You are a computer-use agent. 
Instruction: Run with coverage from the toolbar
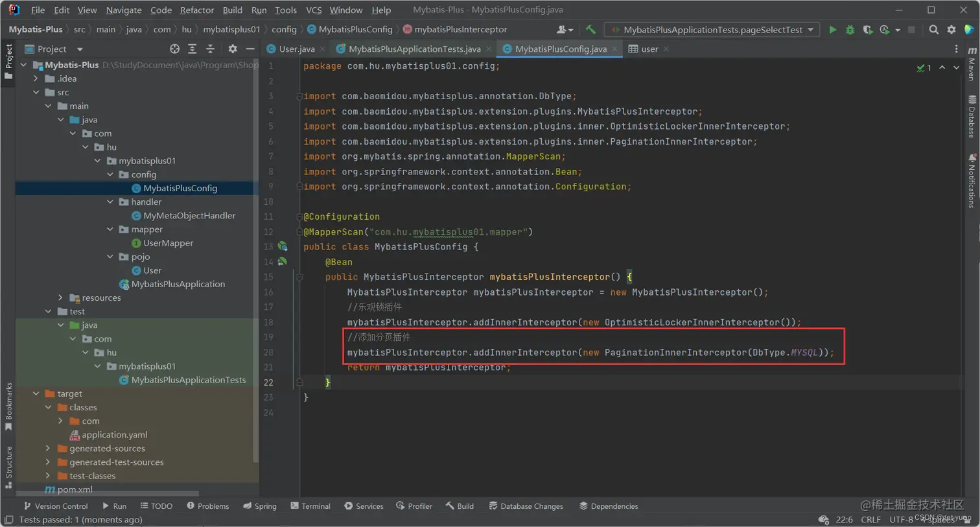867,30
